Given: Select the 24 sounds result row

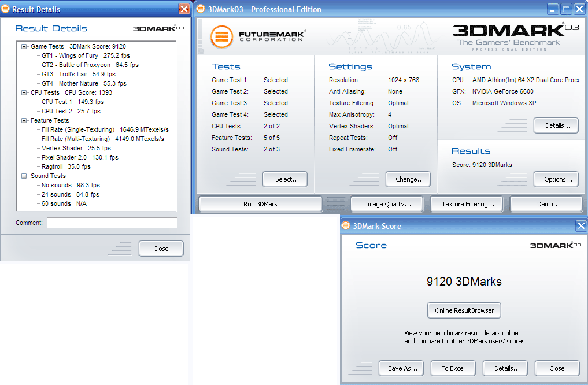Looking at the screenshot, I should (71, 194).
